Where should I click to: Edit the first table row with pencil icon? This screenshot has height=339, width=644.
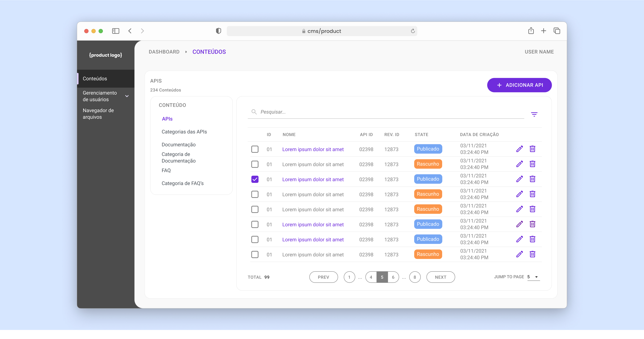click(x=519, y=149)
